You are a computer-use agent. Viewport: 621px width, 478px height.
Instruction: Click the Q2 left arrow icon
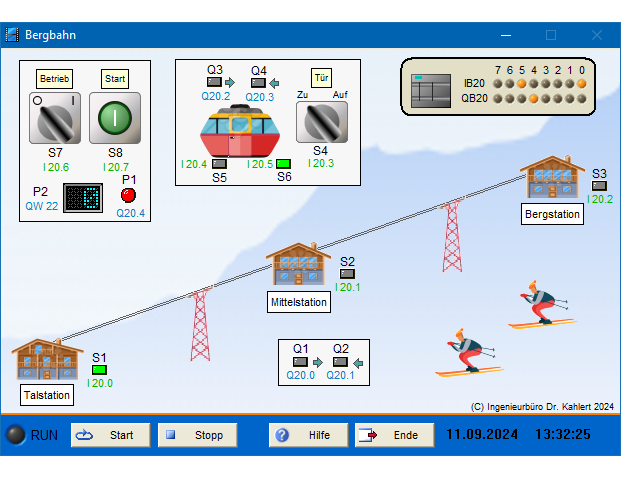[358, 363]
